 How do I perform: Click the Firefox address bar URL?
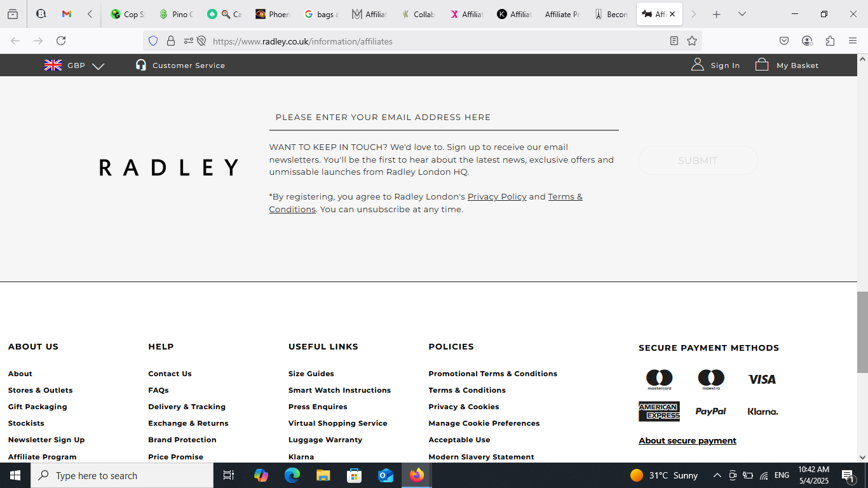pos(302,41)
